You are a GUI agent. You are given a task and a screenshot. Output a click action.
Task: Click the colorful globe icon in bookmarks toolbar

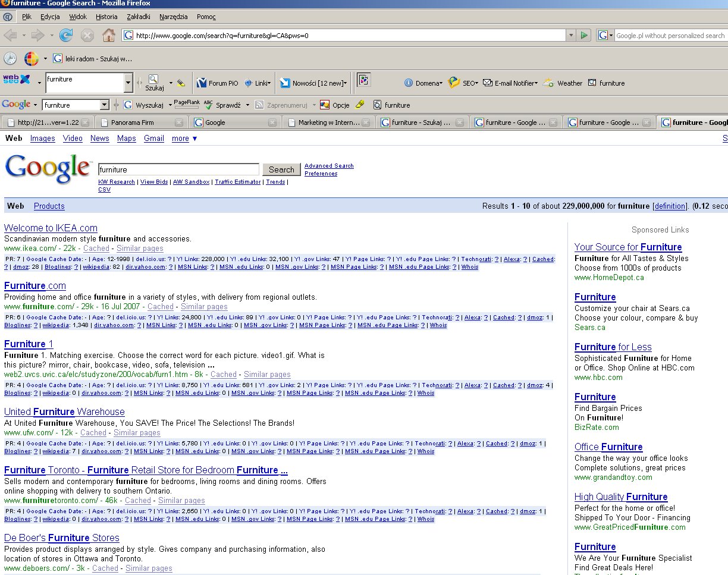coord(31,58)
